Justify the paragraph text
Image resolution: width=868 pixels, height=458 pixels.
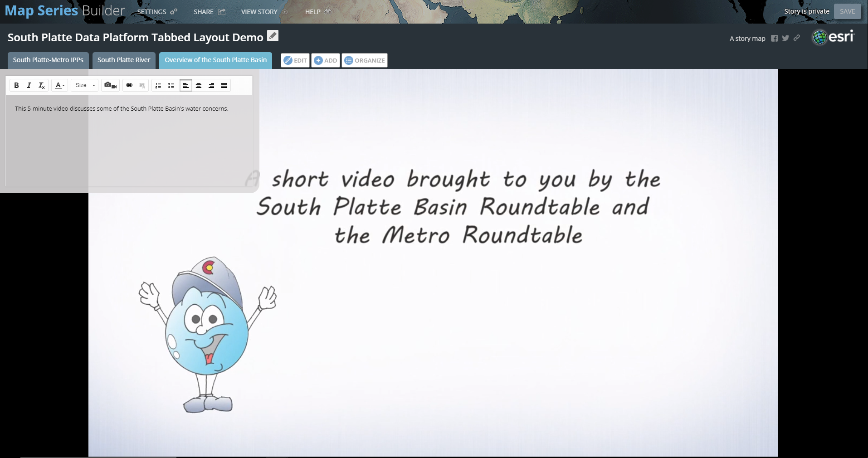pos(224,85)
